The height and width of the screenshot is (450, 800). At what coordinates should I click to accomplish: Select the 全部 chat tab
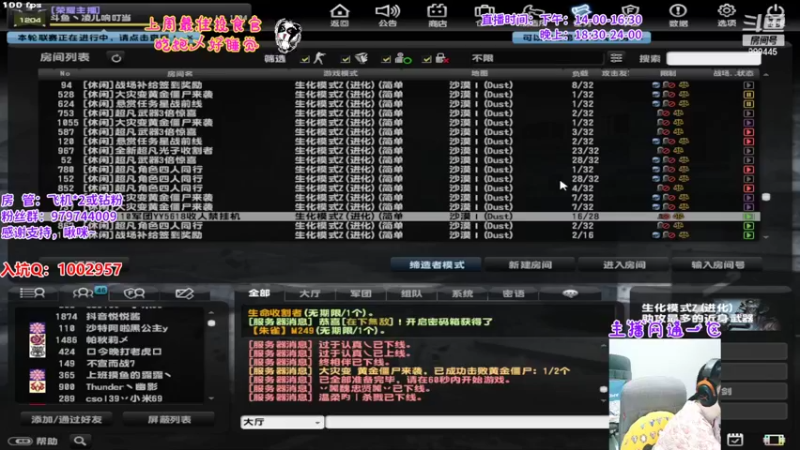click(x=260, y=293)
